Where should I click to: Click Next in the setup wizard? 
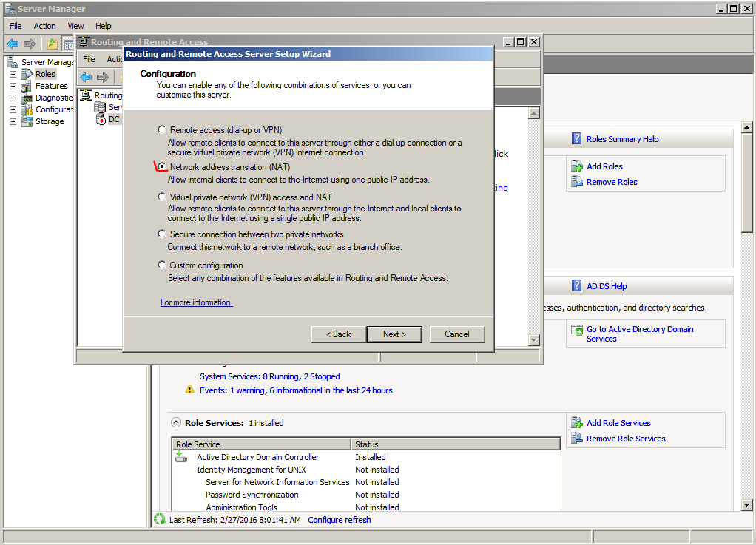[x=394, y=334]
